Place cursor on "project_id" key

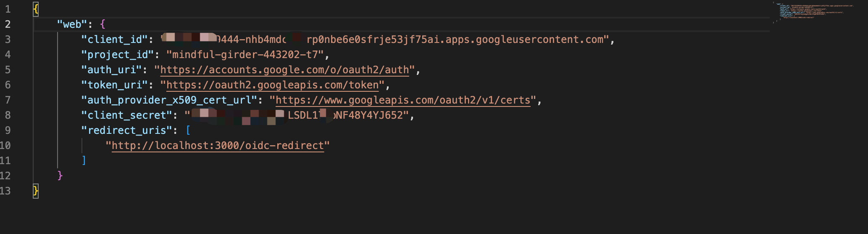(117, 55)
